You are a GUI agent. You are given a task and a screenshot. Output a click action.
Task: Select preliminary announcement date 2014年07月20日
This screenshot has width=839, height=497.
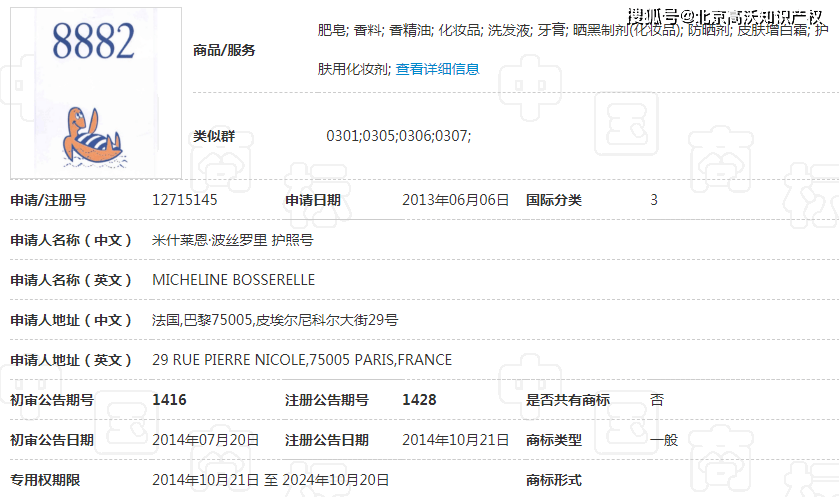[x=205, y=440]
